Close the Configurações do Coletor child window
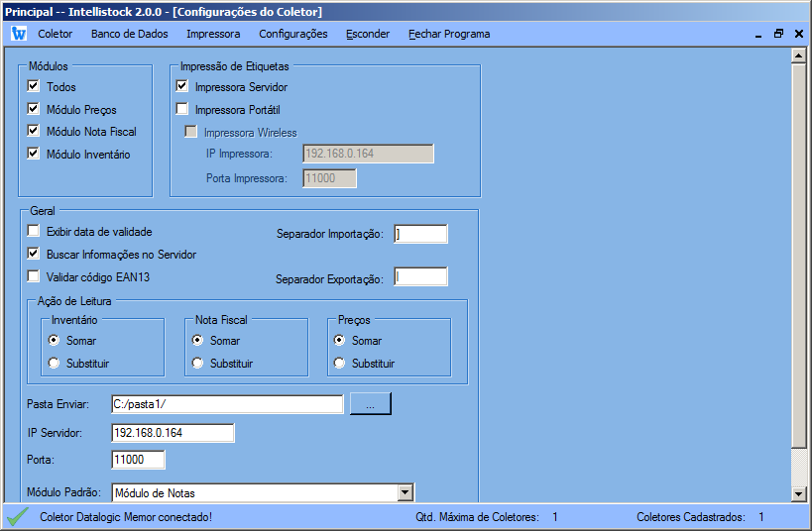 799,34
